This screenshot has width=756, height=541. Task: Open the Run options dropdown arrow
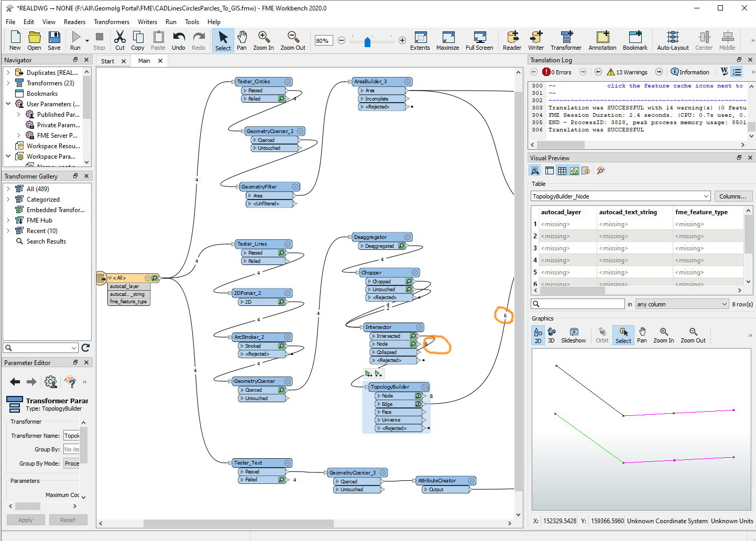pos(87,40)
